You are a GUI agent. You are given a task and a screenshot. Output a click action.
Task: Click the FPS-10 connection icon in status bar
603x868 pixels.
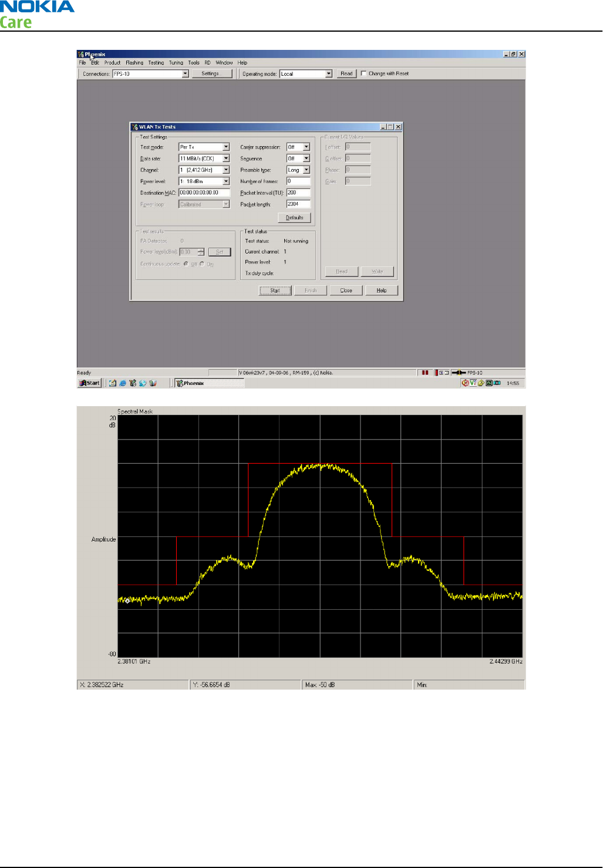[459, 373]
